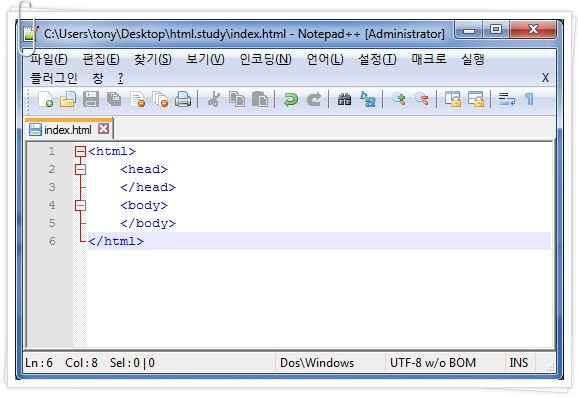Open the 플러그인 menu
The image size is (578, 398).
click(54, 78)
